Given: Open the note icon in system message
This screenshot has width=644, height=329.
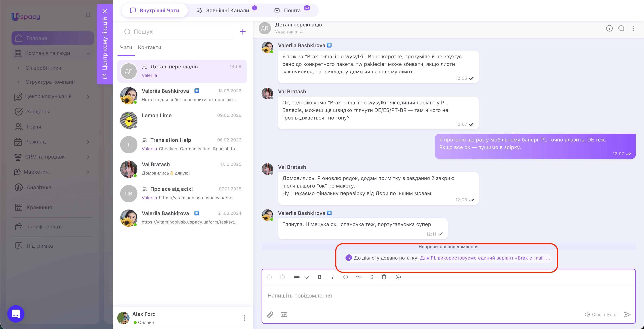Looking at the screenshot, I should pyautogui.click(x=348, y=258).
